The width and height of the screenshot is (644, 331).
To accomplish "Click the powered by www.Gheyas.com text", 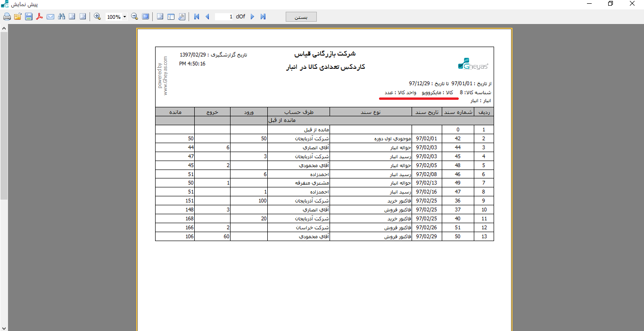I will (x=163, y=75).
